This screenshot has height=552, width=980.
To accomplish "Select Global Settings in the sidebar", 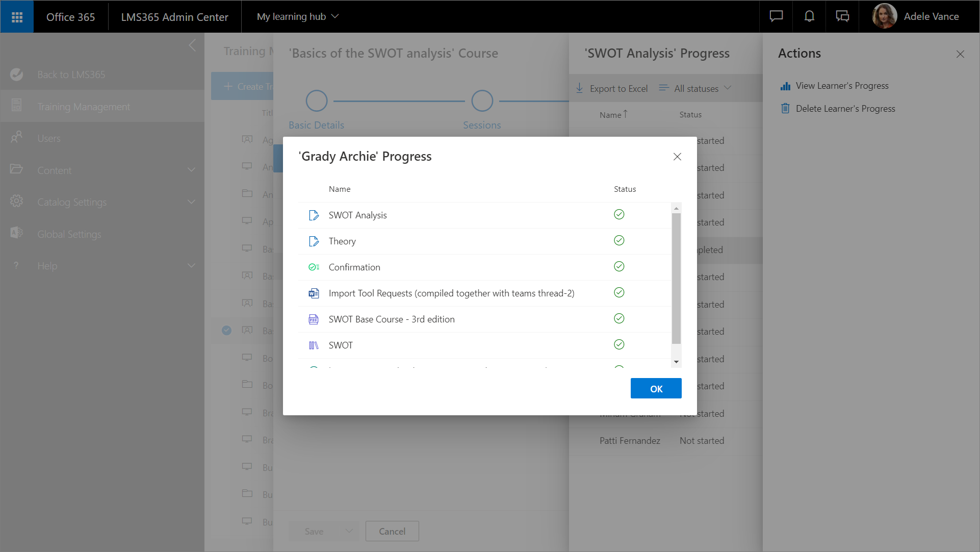I will 69,234.
